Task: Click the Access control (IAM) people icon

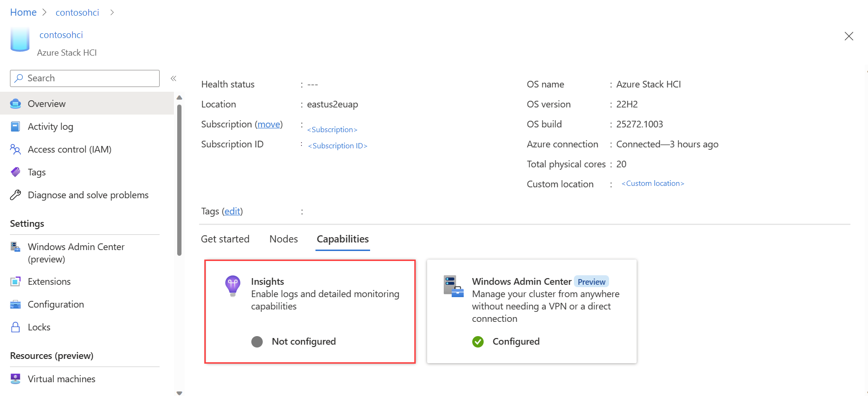Action: (x=16, y=149)
